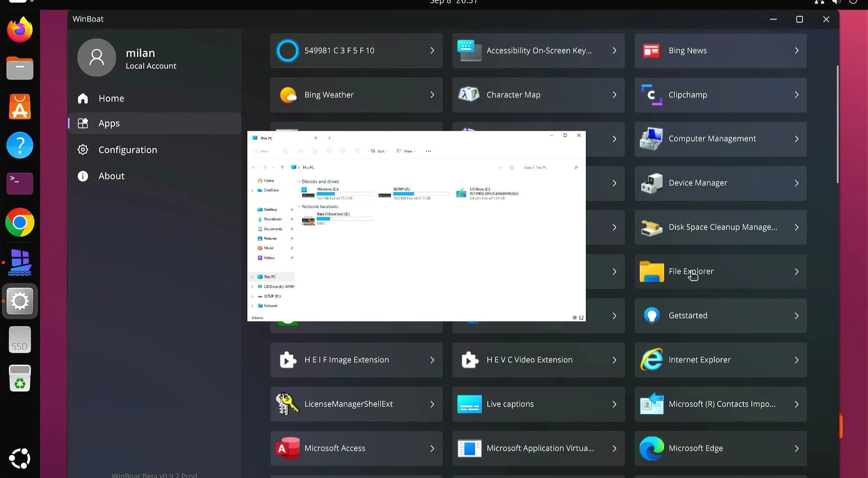Add a new tab in File Explorer
Viewport: 868px width, 478px height.
329,138
